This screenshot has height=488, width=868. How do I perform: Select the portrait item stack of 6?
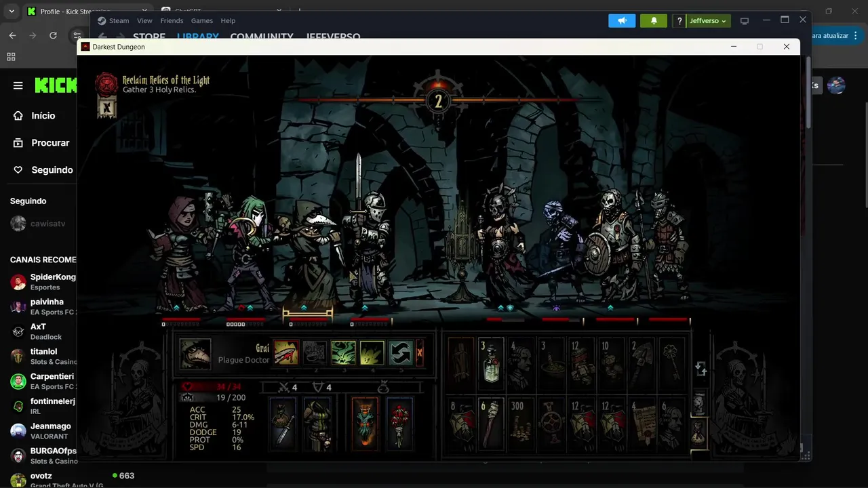(x=671, y=424)
